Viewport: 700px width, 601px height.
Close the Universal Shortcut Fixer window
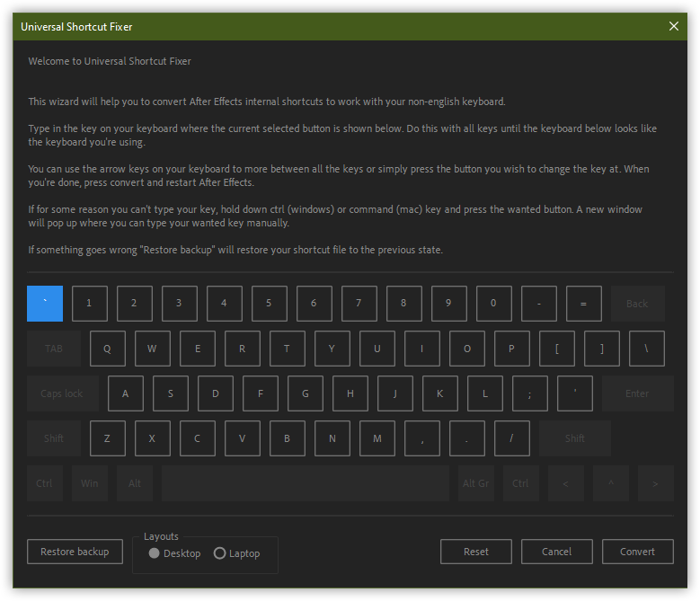point(674,26)
